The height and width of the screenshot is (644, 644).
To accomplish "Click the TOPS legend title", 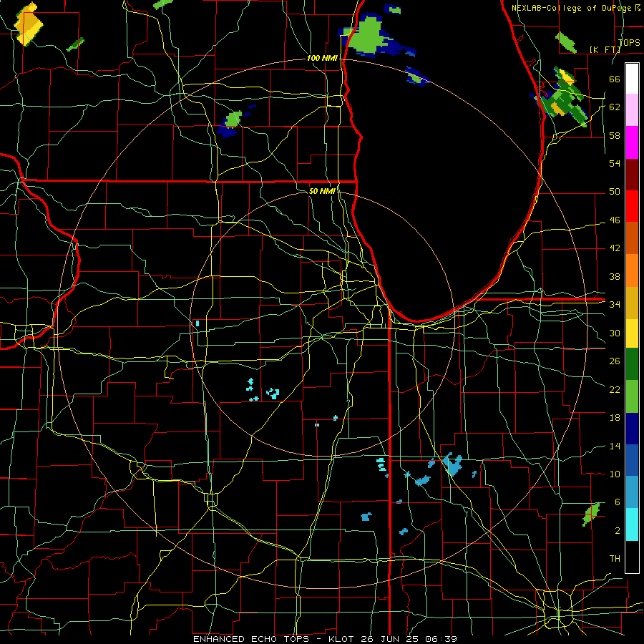I will [x=629, y=42].
